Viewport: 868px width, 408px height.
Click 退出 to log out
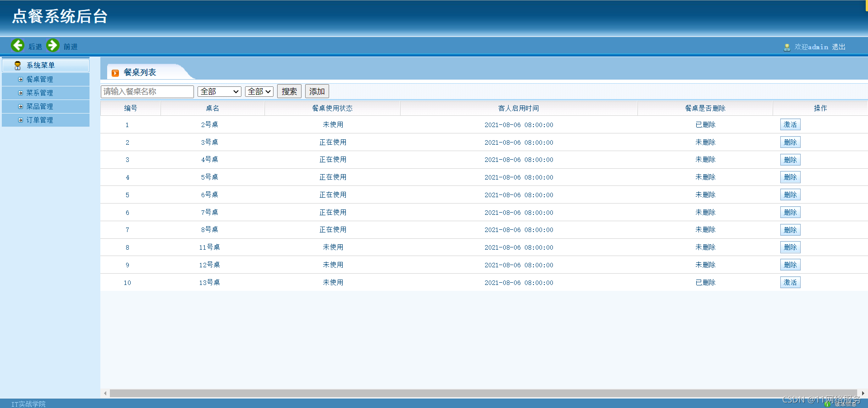tap(839, 47)
